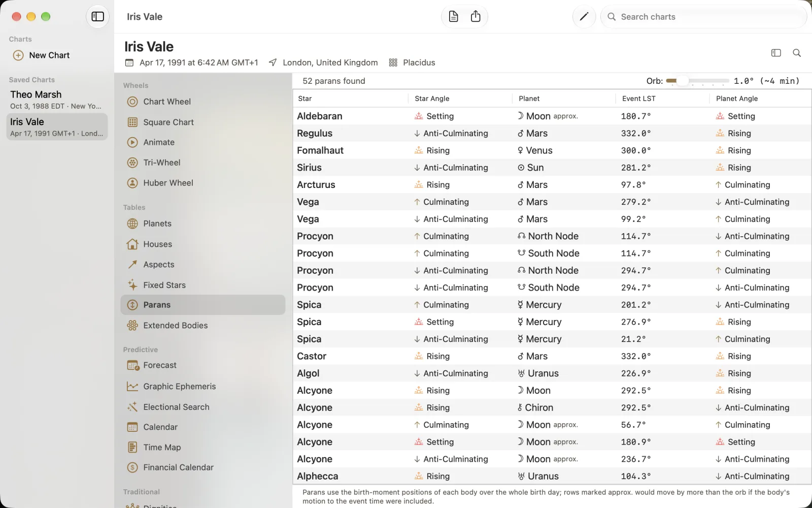Select the Parans table item
812x508 pixels.
(x=203, y=305)
